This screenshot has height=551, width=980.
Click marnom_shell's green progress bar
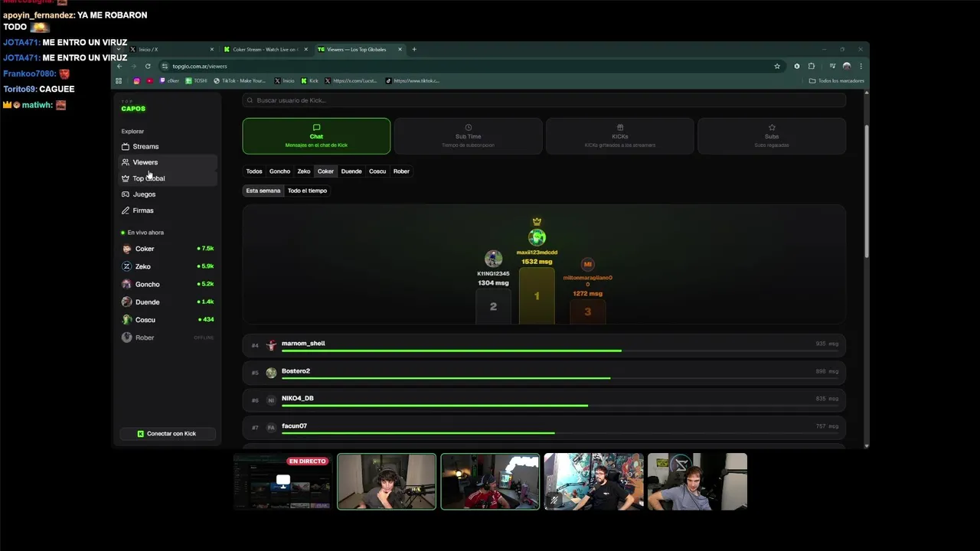(452, 350)
